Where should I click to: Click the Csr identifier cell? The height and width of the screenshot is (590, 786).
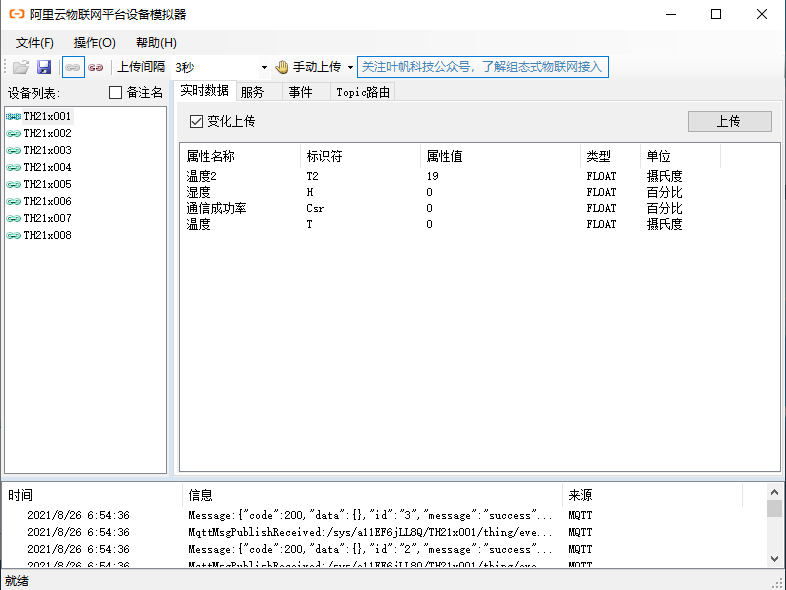pos(315,208)
